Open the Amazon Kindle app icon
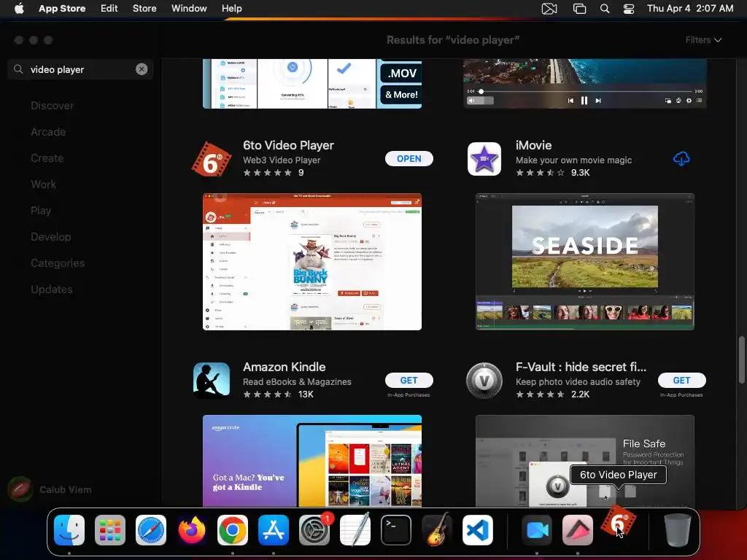 click(212, 381)
